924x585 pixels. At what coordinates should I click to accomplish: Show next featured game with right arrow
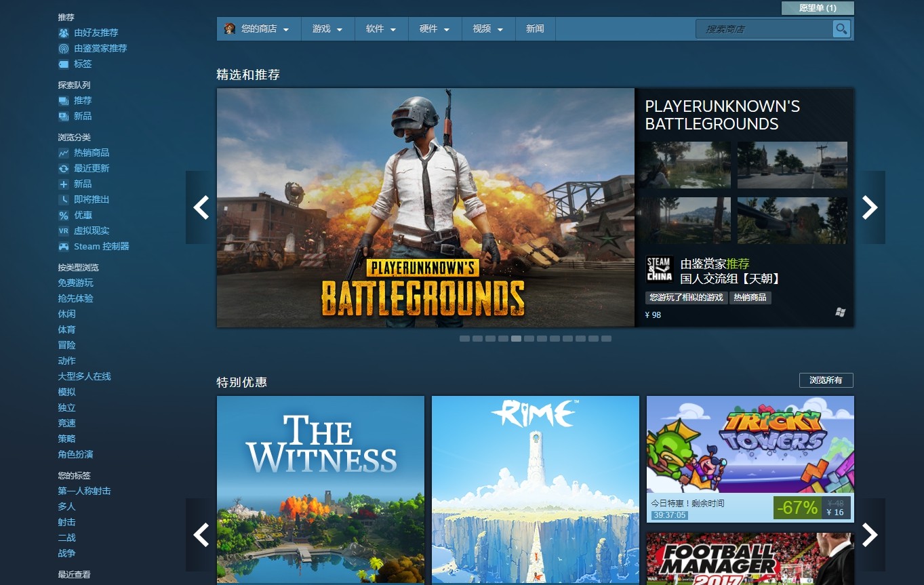(x=870, y=207)
